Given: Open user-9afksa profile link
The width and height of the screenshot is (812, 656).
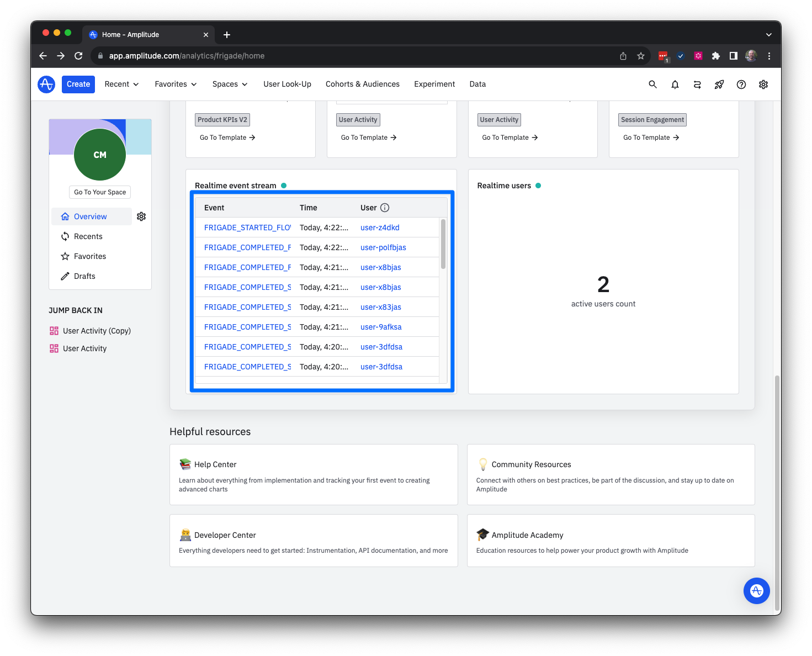Looking at the screenshot, I should [x=381, y=327].
